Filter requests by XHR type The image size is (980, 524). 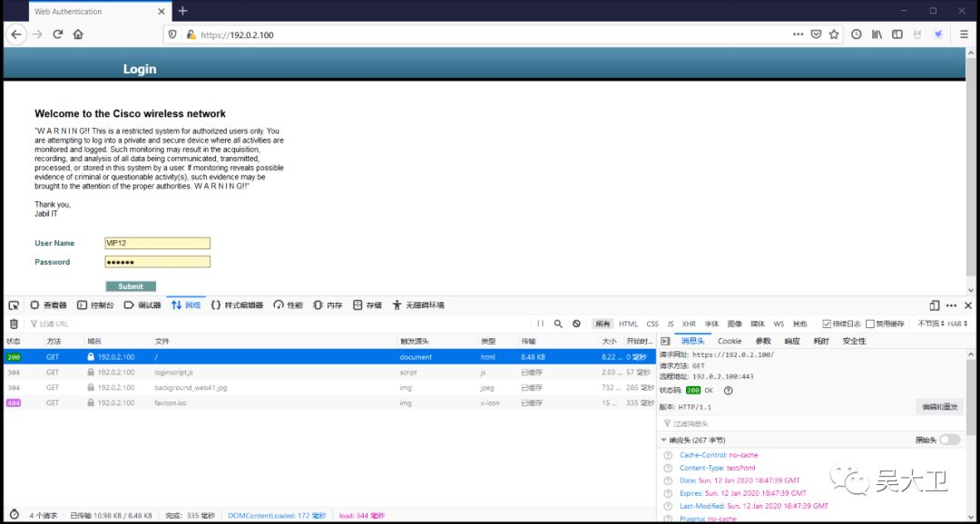click(689, 324)
